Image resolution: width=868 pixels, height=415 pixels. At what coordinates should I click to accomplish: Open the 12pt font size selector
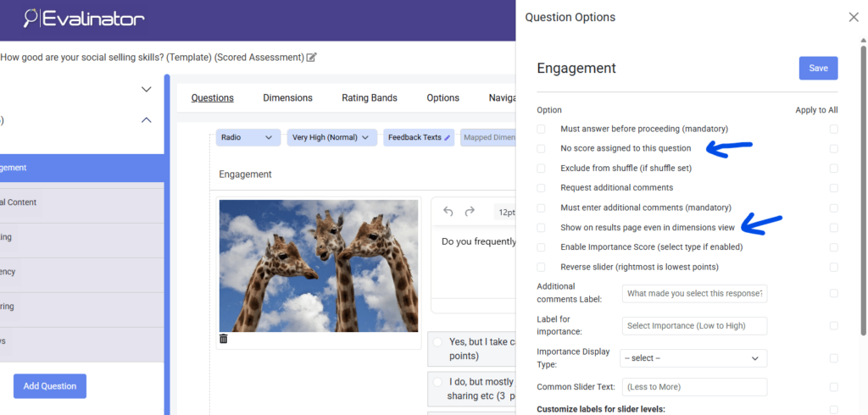[x=505, y=212]
